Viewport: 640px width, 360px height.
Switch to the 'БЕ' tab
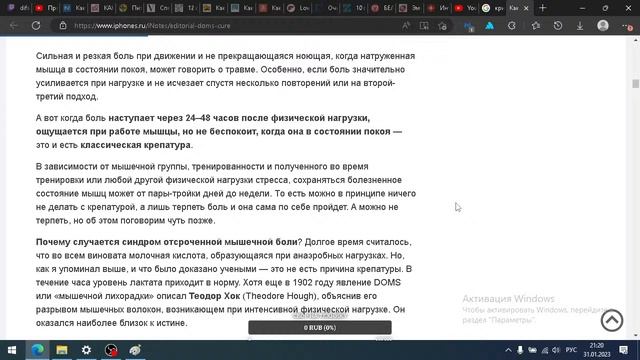pos(382,8)
